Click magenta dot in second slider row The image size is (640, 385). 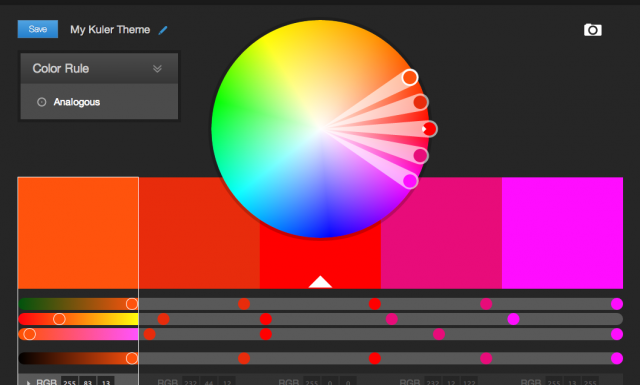[513, 319]
